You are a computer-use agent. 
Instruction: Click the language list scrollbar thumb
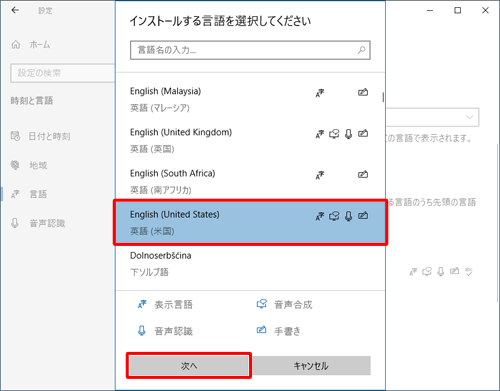pos(383,97)
